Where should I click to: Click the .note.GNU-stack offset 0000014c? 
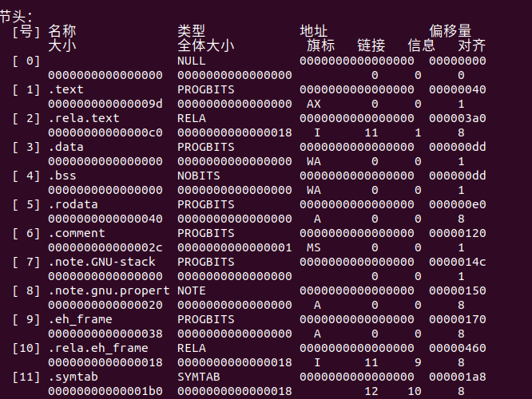coord(458,262)
